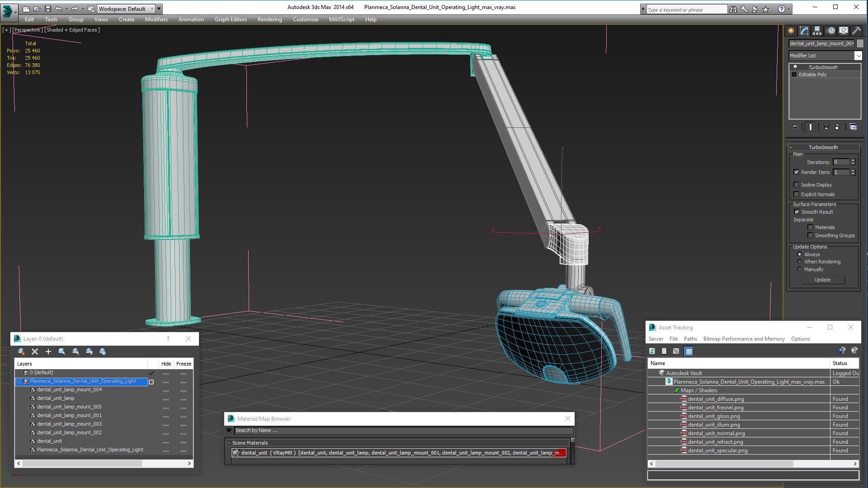Save the file with the floppy icon
Screen dimensions: 868x488
[48, 9]
